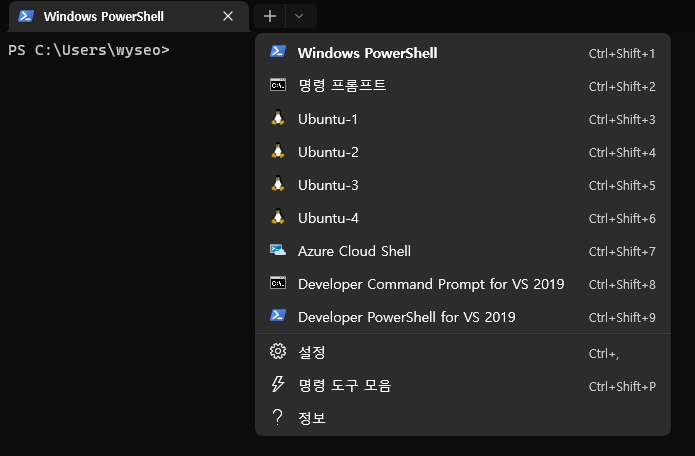Screen dimensions: 695x456
Task: Click the question mark icon beside 정보
Action: [277, 417]
